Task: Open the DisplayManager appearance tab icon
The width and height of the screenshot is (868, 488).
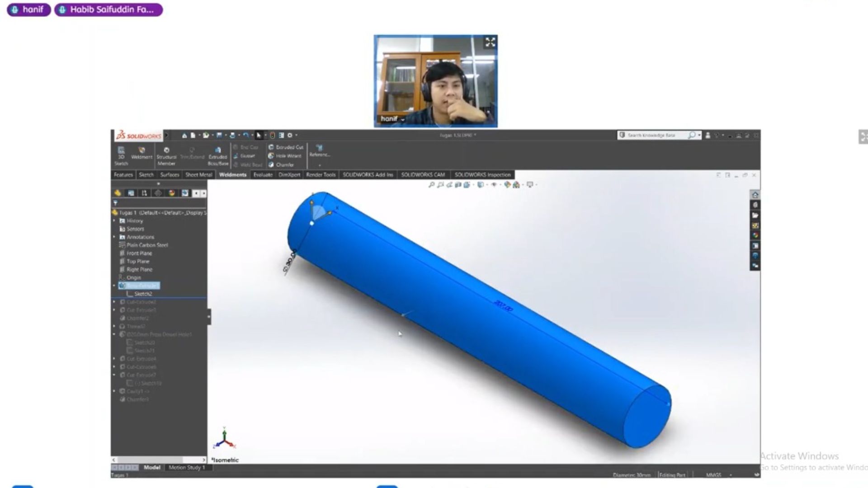Action: tap(171, 193)
